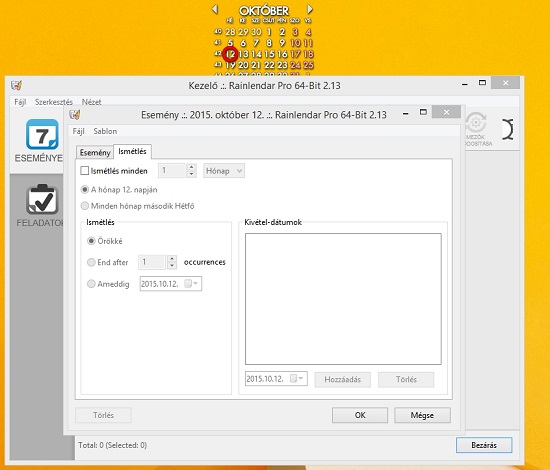Select day 12 in the October calendar
This screenshot has height=470, width=550.
click(230, 54)
